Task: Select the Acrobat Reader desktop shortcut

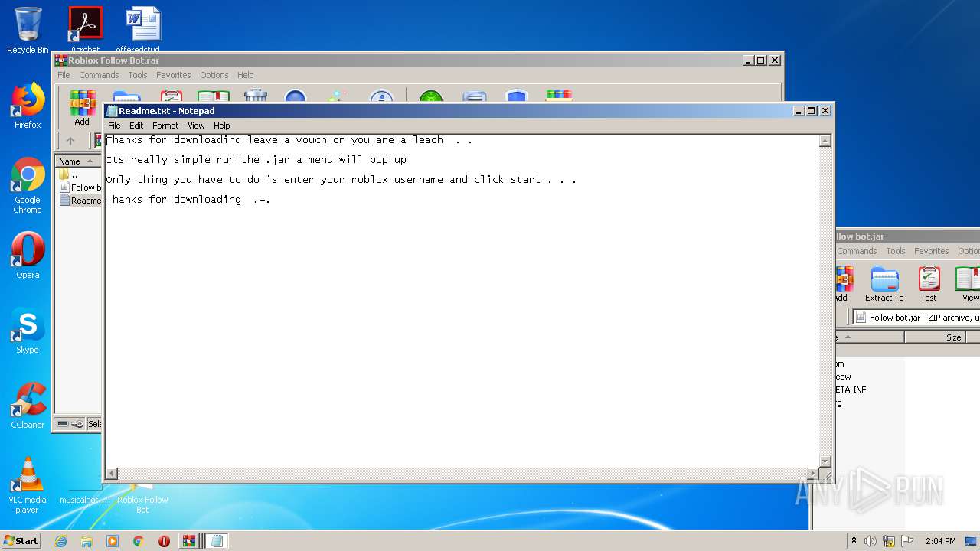Action: [x=85, y=29]
